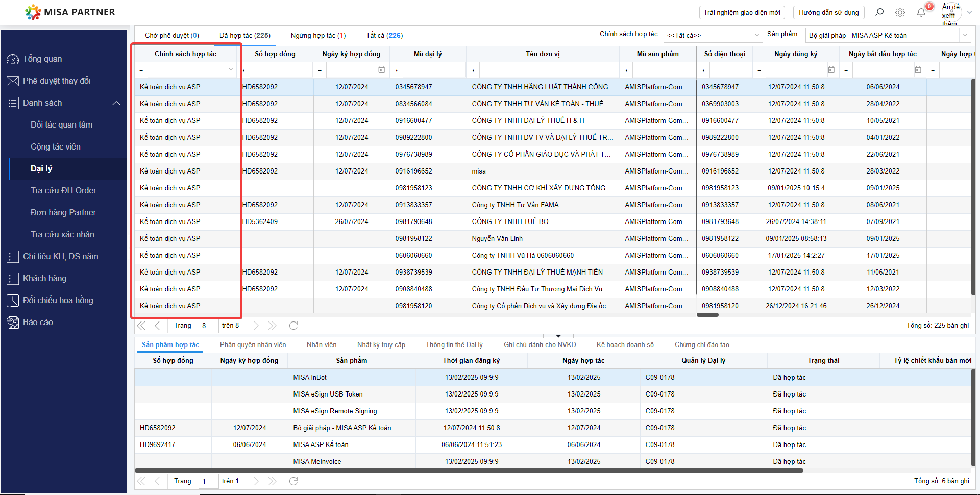Open Đơn hàng Partner menu item
This screenshot has height=495, width=980.
coord(63,213)
